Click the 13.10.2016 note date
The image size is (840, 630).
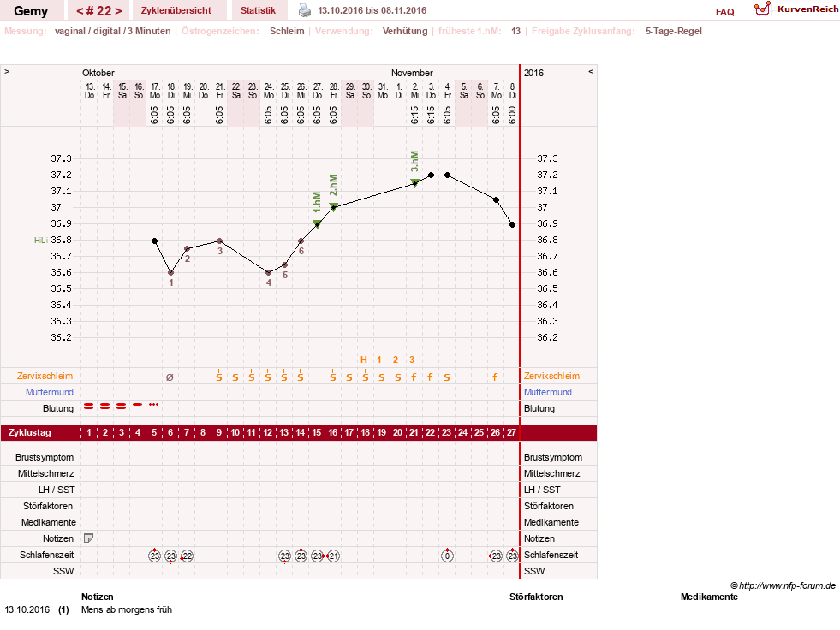pyautogui.click(x=27, y=609)
